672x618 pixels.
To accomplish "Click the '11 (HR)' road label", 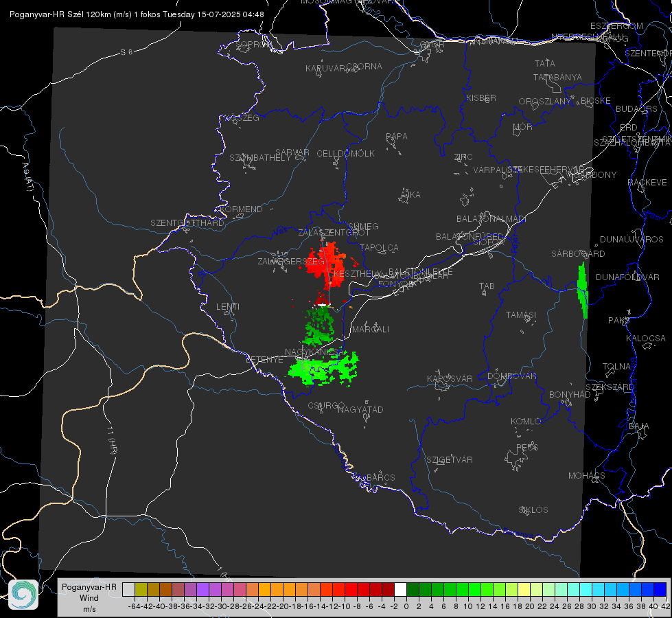I will point(111,440).
